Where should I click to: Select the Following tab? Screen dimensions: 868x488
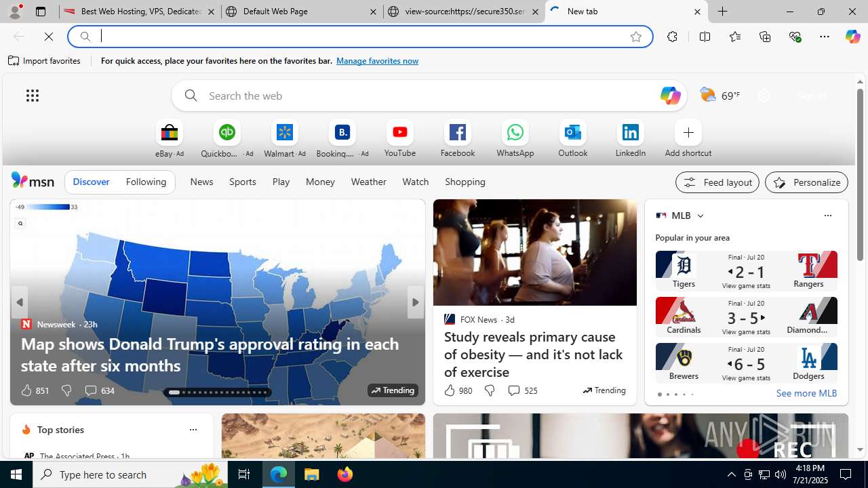point(146,182)
